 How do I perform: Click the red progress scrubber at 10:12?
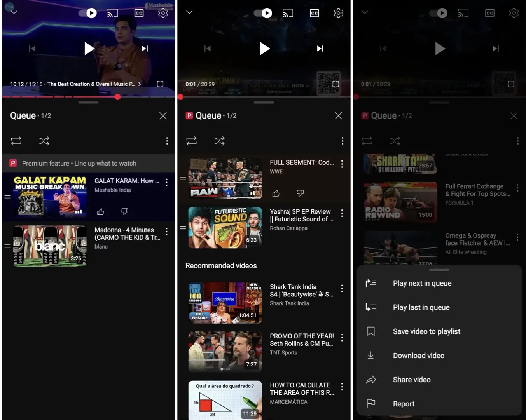point(118,97)
